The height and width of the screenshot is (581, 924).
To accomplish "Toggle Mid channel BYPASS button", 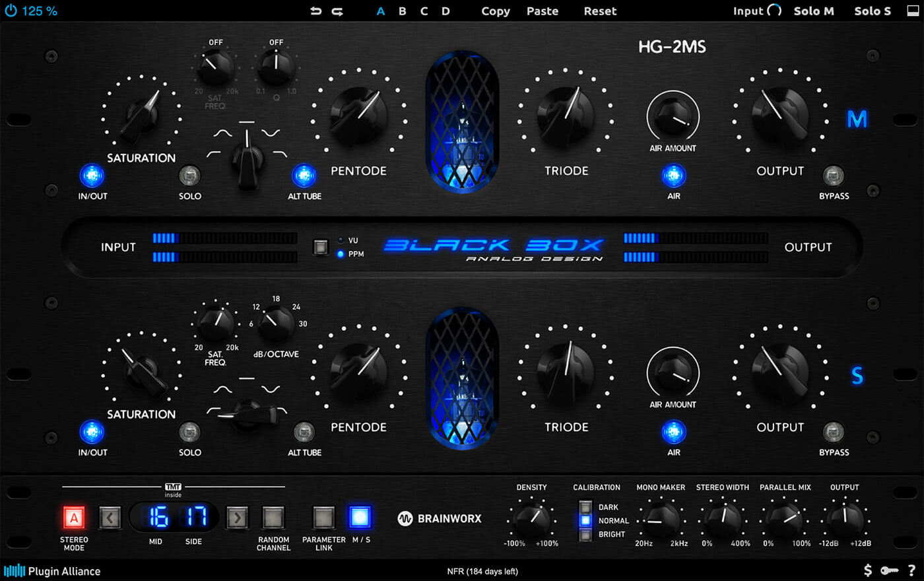I will (x=834, y=176).
